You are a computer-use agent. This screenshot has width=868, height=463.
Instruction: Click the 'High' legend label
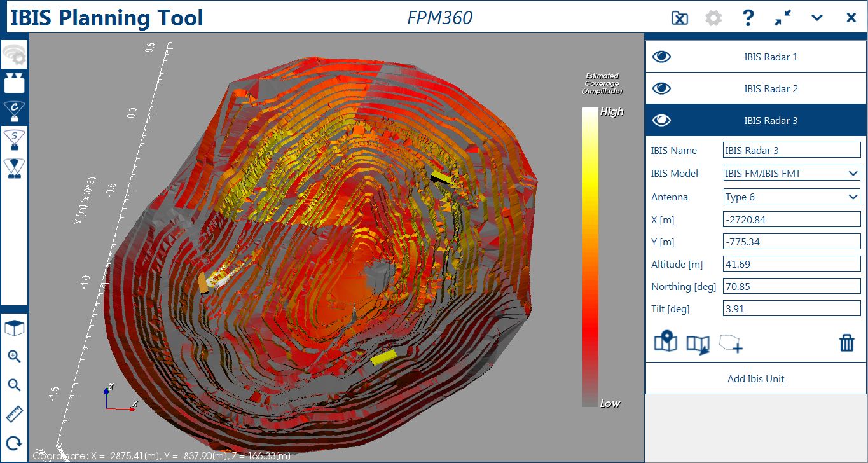pyautogui.click(x=612, y=112)
